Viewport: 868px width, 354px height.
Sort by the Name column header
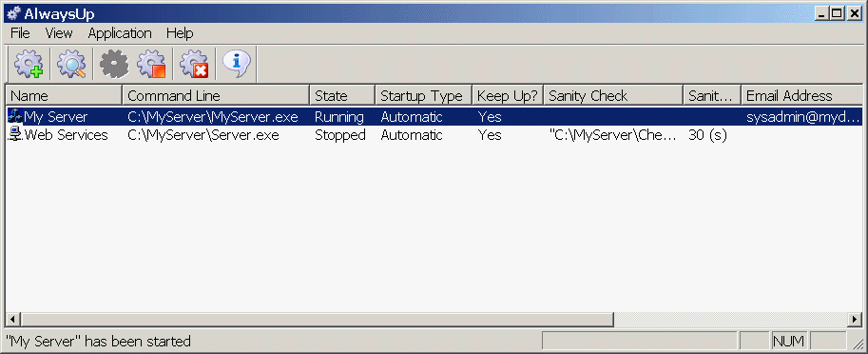pos(64,96)
